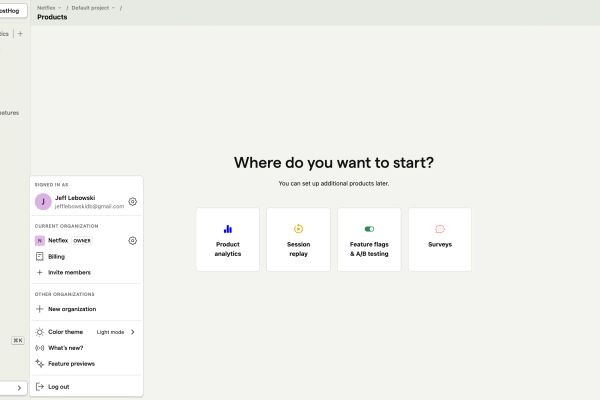This screenshot has height=400, width=600.
Task: Select the Product analytics card
Action: [x=228, y=240]
